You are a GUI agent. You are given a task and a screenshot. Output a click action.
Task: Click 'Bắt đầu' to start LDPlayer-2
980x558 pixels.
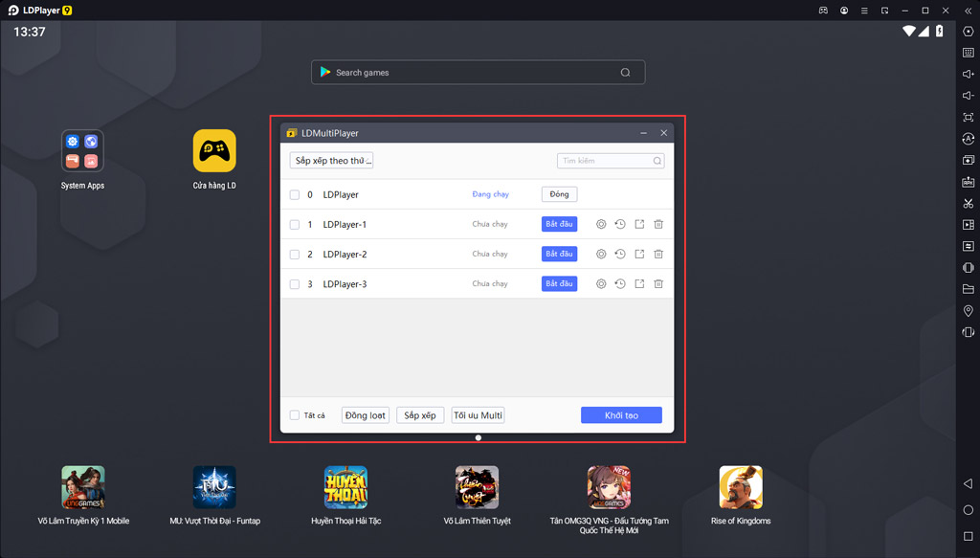tap(559, 255)
